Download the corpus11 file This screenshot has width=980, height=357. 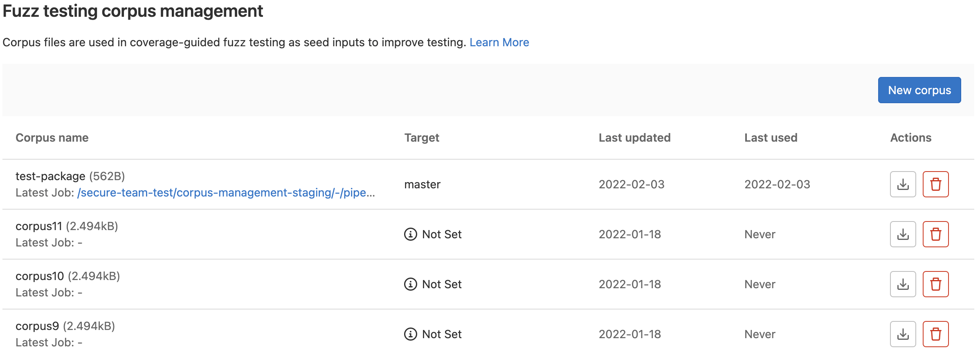[x=903, y=234]
